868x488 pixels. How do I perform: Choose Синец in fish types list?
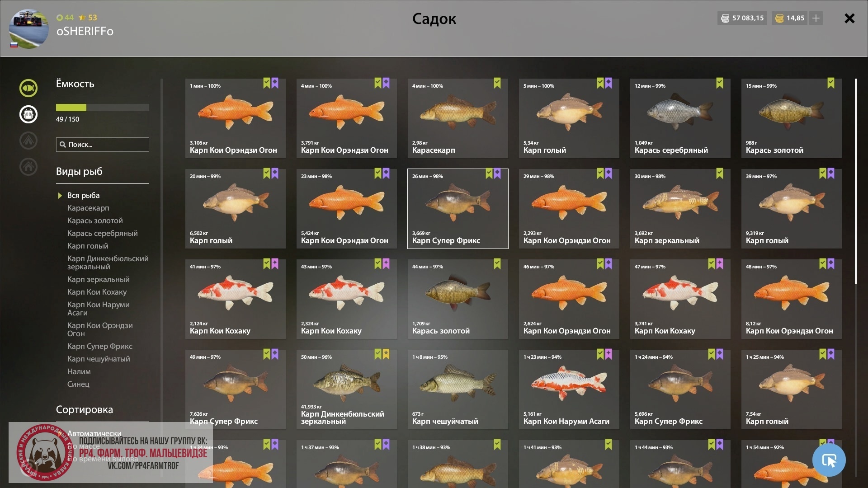[x=78, y=384]
